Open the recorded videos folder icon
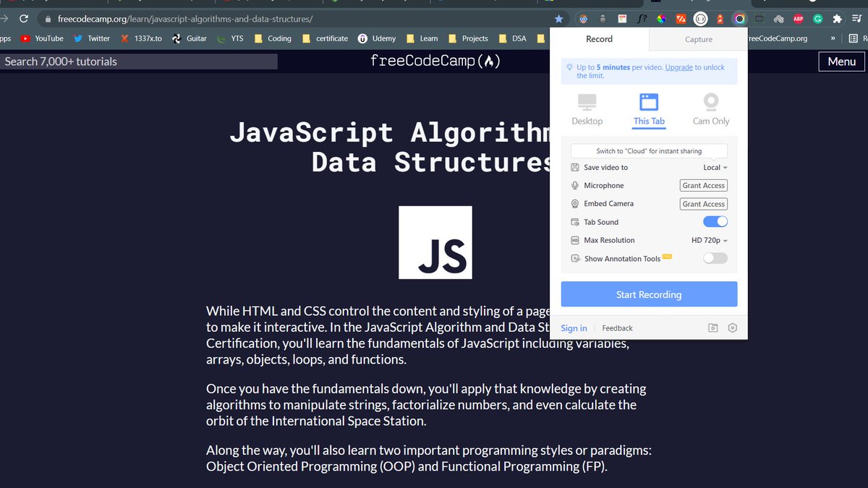Screen dimensions: 868x488 [713, 328]
